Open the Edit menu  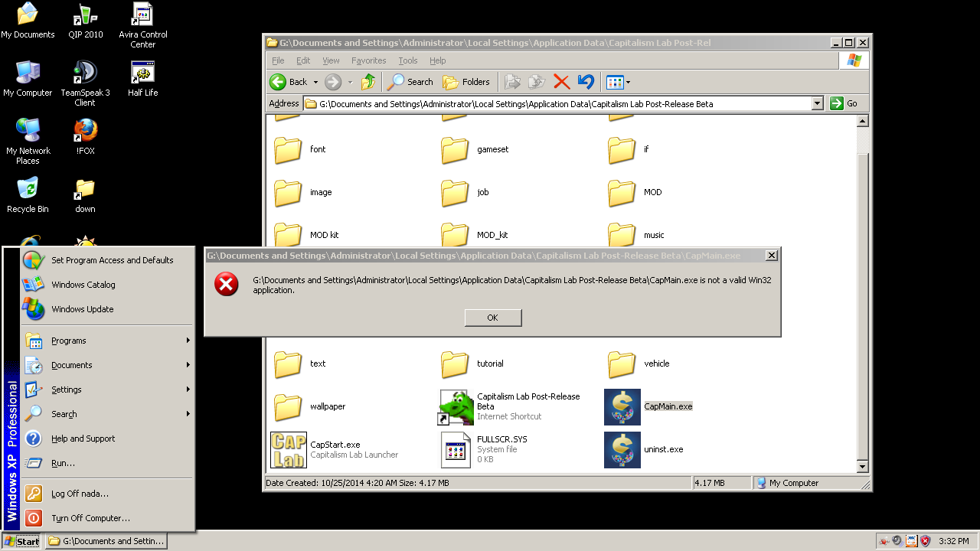303,60
